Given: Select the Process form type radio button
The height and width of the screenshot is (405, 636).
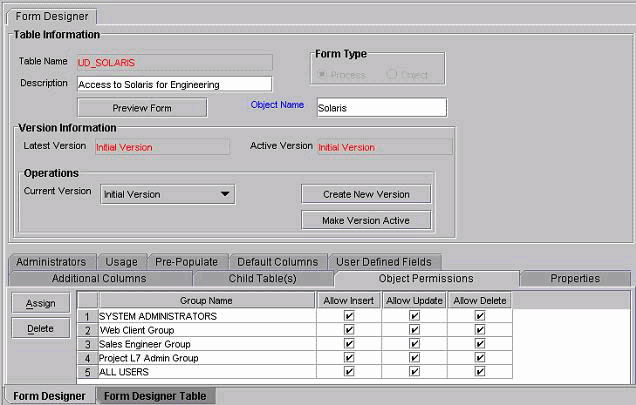Looking at the screenshot, I should tap(323, 74).
